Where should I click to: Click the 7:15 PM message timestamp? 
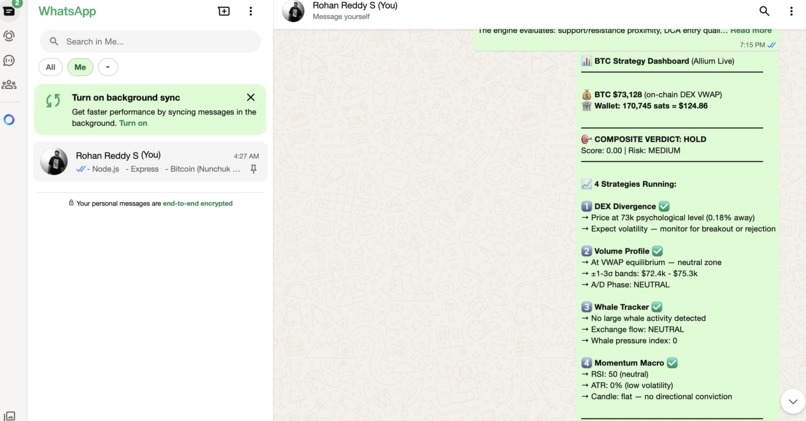[x=753, y=45]
